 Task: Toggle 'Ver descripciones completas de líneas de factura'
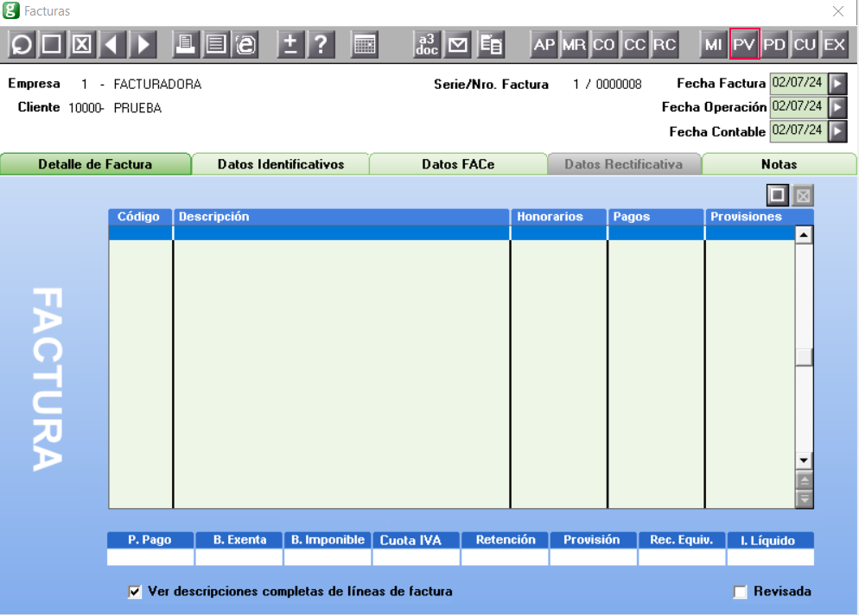click(x=134, y=592)
